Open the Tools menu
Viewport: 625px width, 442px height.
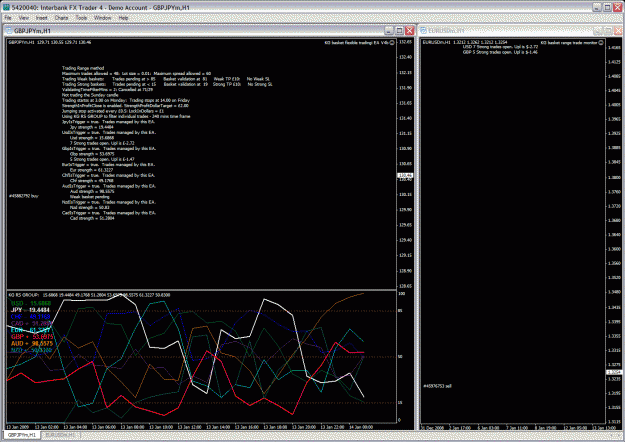pyautogui.click(x=81, y=18)
